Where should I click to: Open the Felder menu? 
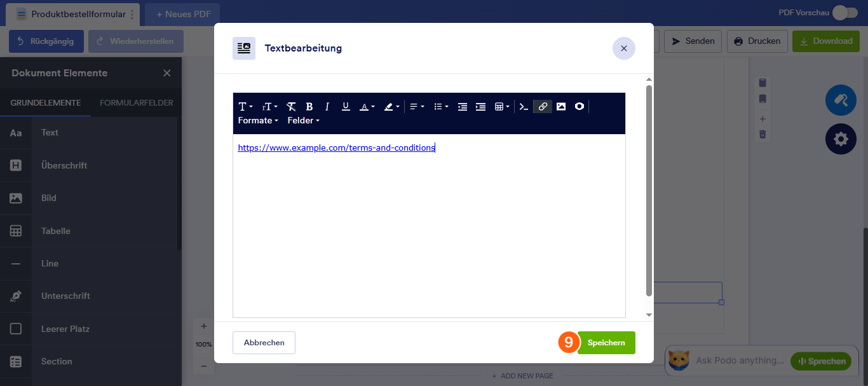(x=303, y=120)
